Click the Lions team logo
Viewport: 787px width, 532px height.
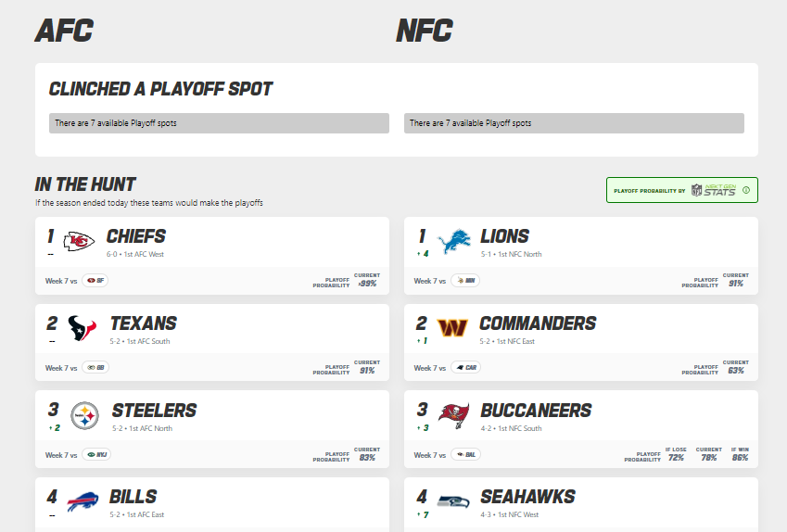pos(454,241)
